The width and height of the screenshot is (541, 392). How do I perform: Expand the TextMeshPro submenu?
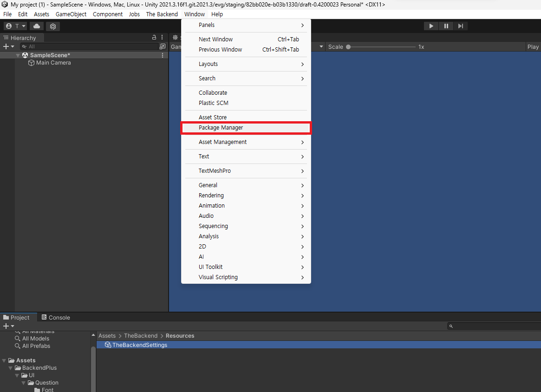pyautogui.click(x=246, y=171)
